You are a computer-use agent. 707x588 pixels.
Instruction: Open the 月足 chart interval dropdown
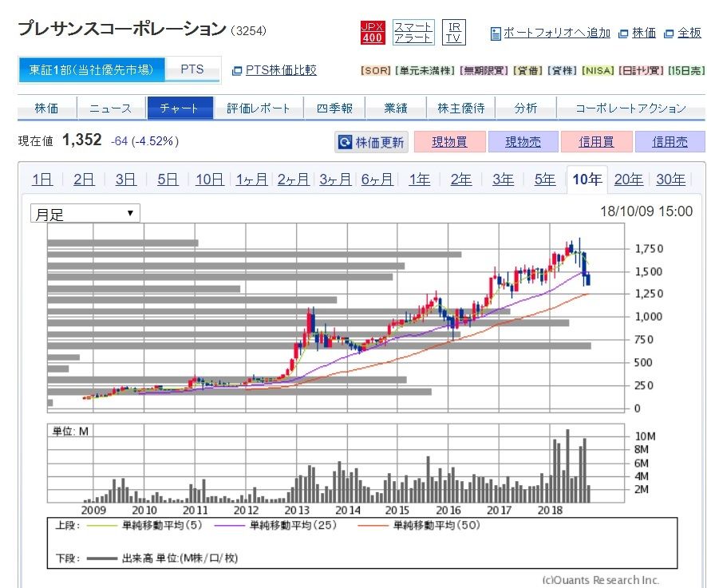pyautogui.click(x=85, y=213)
